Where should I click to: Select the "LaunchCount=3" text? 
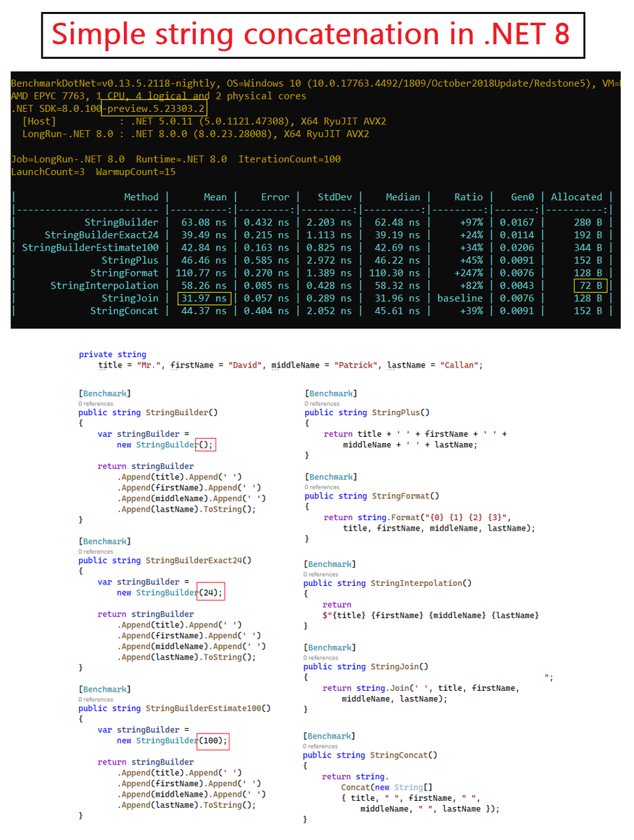[x=48, y=171]
